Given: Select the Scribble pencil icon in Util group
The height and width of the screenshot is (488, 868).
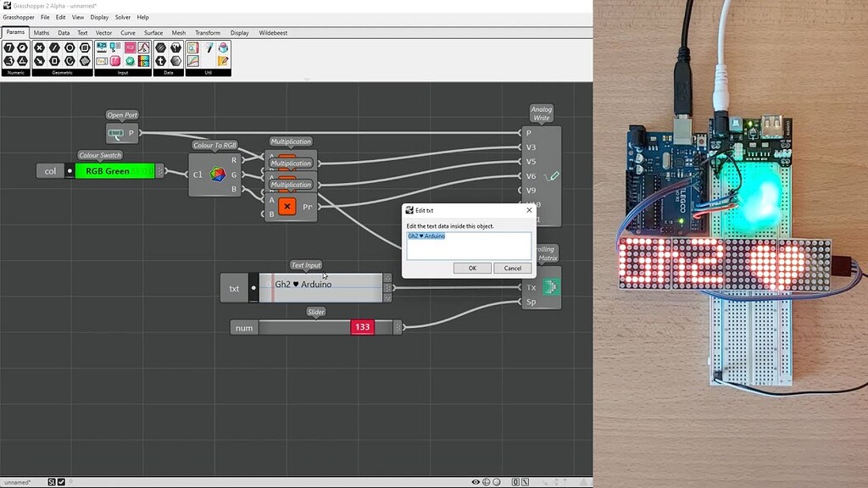Looking at the screenshot, I should 209,46.
